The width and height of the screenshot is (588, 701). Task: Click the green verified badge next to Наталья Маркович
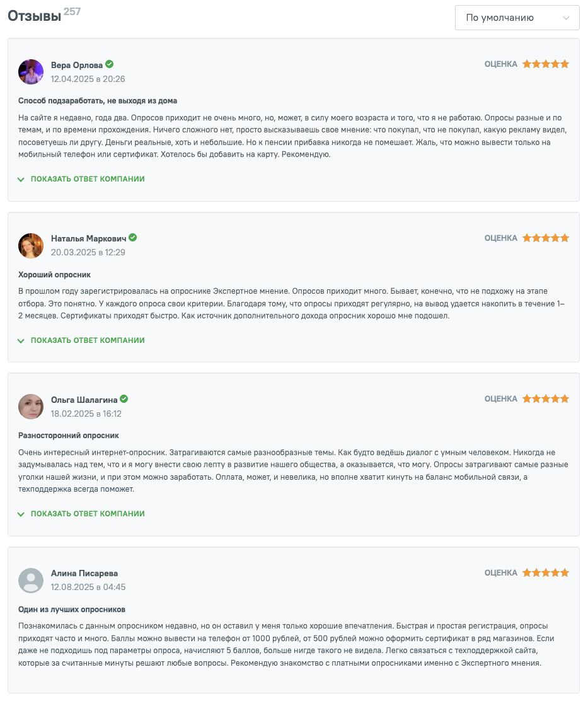(133, 238)
